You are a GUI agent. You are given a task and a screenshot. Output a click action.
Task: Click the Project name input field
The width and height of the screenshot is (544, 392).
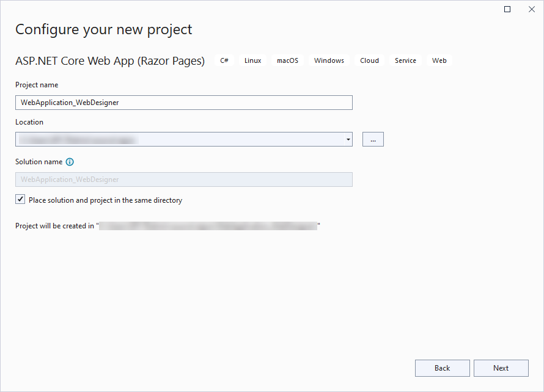tap(184, 103)
